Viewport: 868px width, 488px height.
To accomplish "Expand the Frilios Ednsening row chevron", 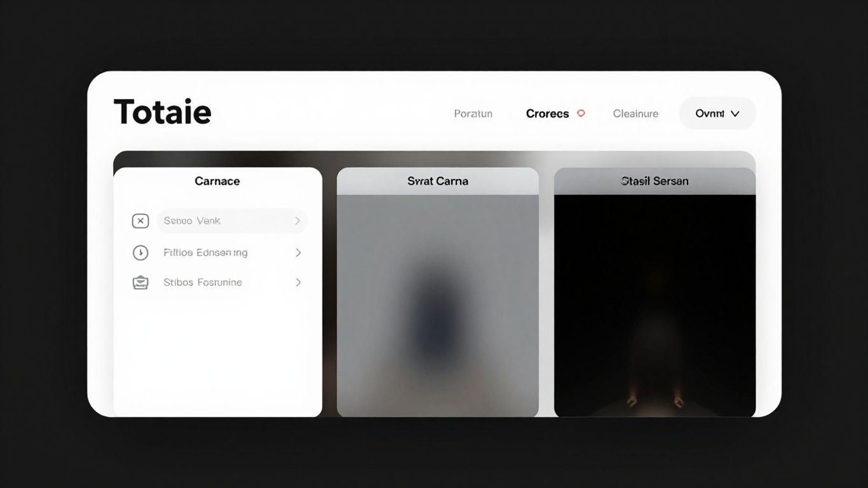I will (297, 253).
